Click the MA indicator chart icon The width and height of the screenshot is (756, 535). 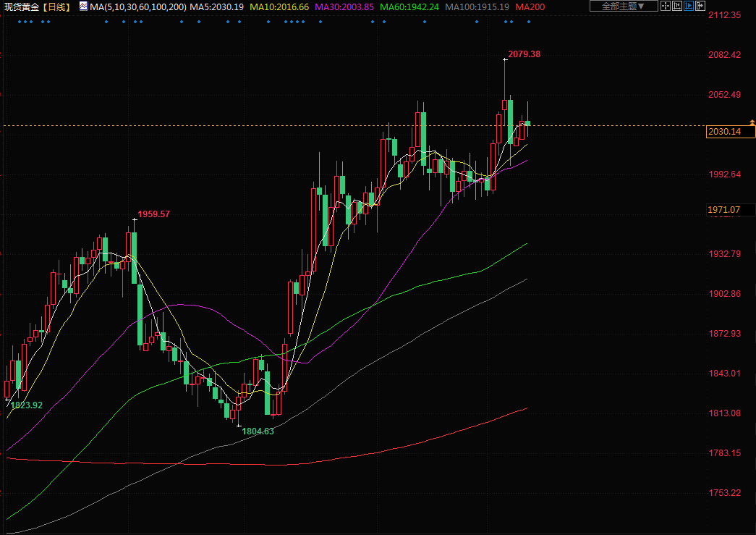click(x=83, y=6)
